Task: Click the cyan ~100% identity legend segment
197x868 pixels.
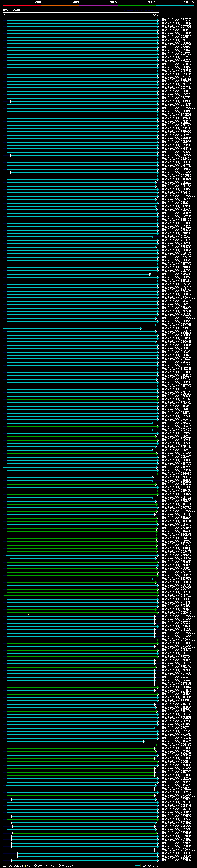Action: click(x=175, y=6)
